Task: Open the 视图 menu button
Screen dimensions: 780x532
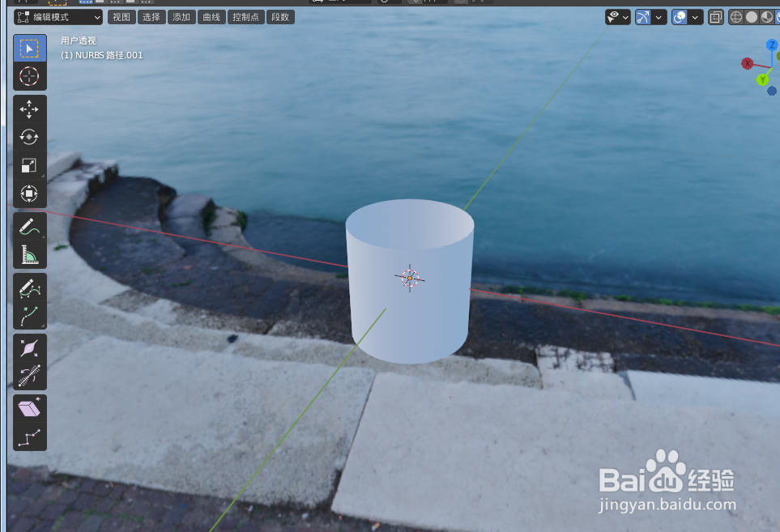Action: [121, 16]
